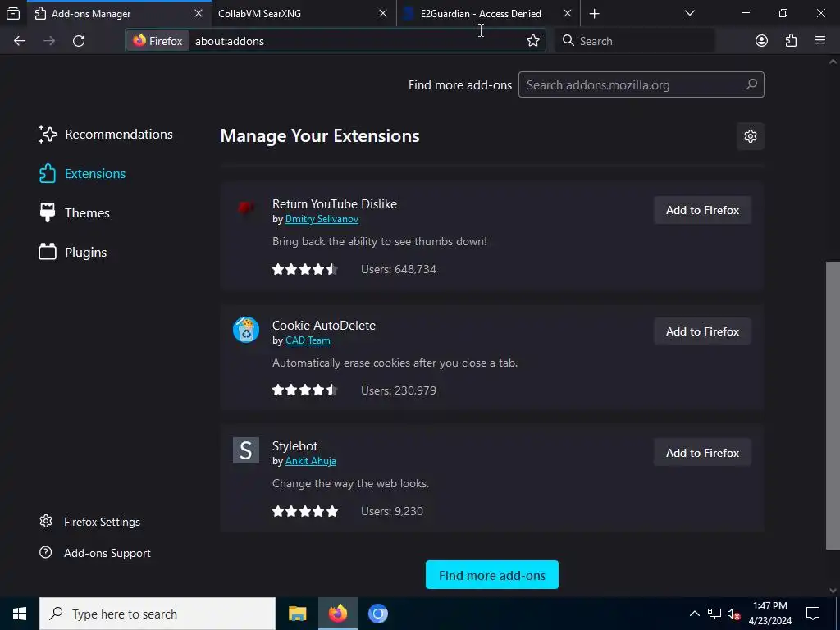Open the extensions puzzle-piece toolbar icon

point(791,41)
